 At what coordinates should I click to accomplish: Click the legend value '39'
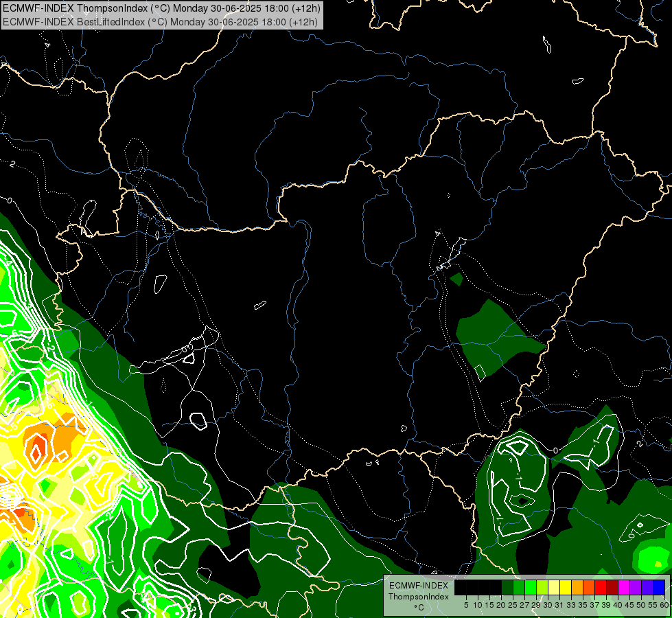click(x=606, y=605)
